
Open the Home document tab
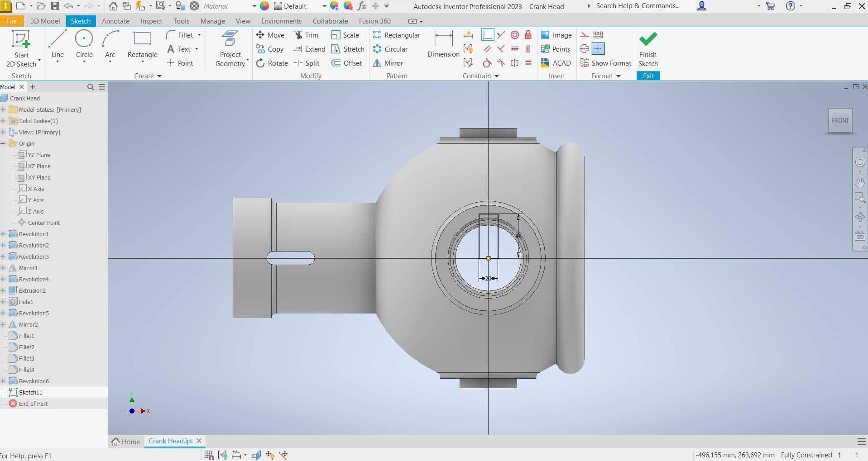[x=126, y=442]
